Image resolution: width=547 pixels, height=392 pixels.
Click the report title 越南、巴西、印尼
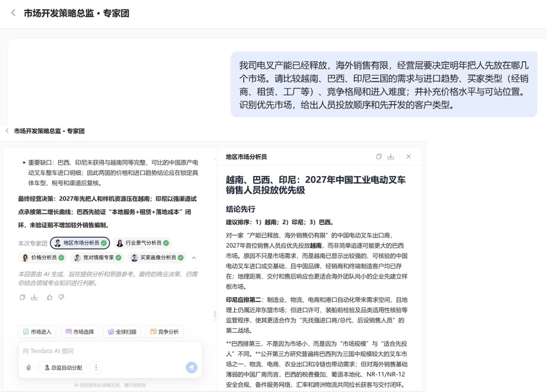tap(316, 185)
